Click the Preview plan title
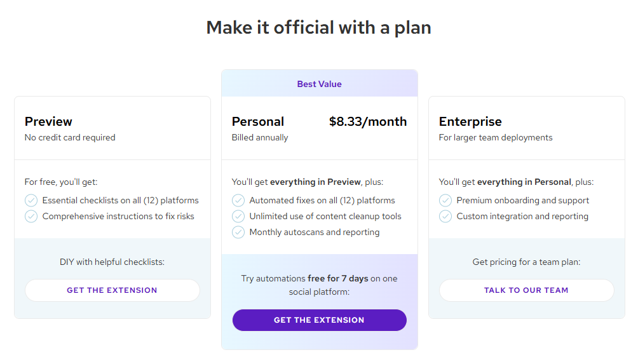The width and height of the screenshot is (631, 364). [x=48, y=121]
